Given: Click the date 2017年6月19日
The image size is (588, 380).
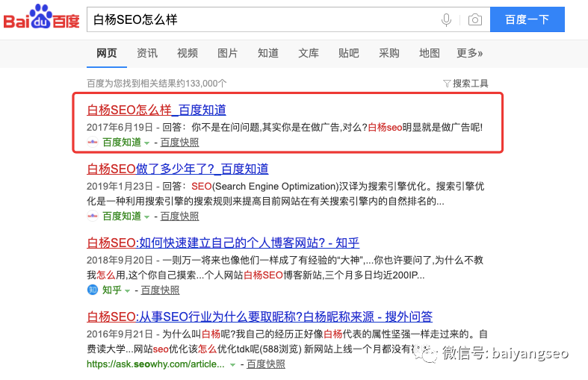Looking at the screenshot, I should [120, 128].
